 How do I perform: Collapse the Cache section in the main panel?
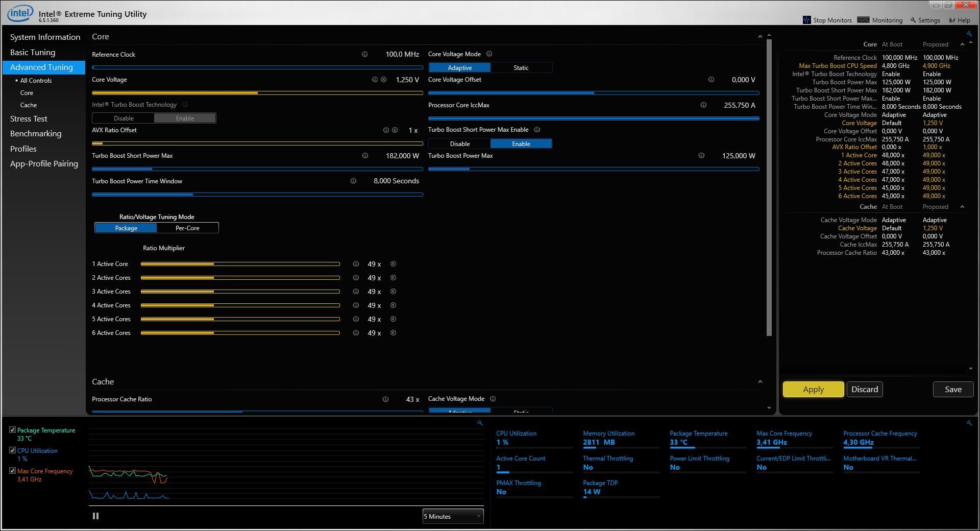pos(760,382)
